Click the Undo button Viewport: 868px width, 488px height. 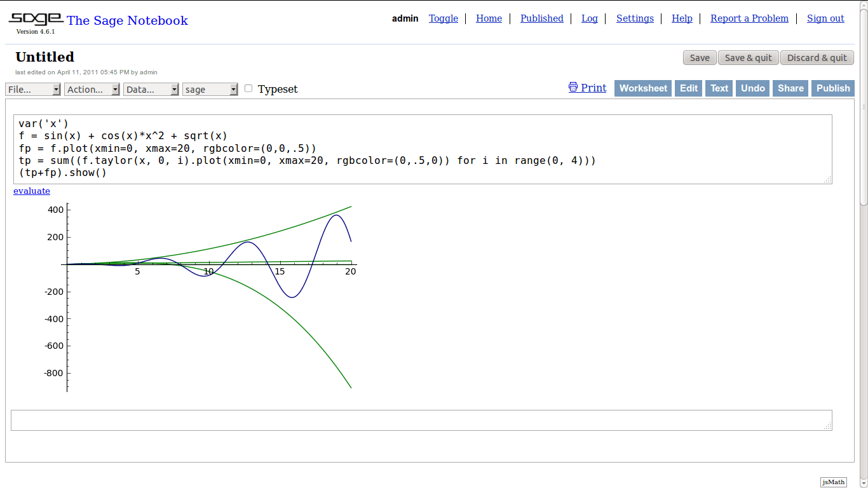point(752,88)
